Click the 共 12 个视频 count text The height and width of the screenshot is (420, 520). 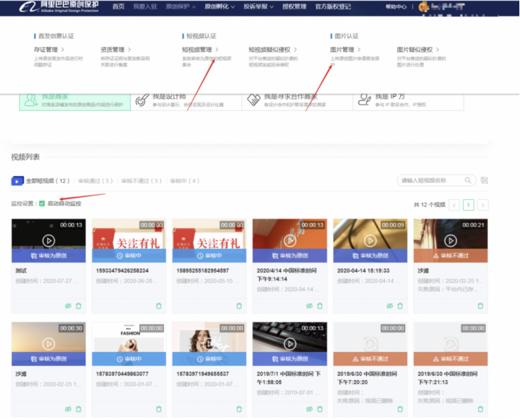(x=429, y=205)
